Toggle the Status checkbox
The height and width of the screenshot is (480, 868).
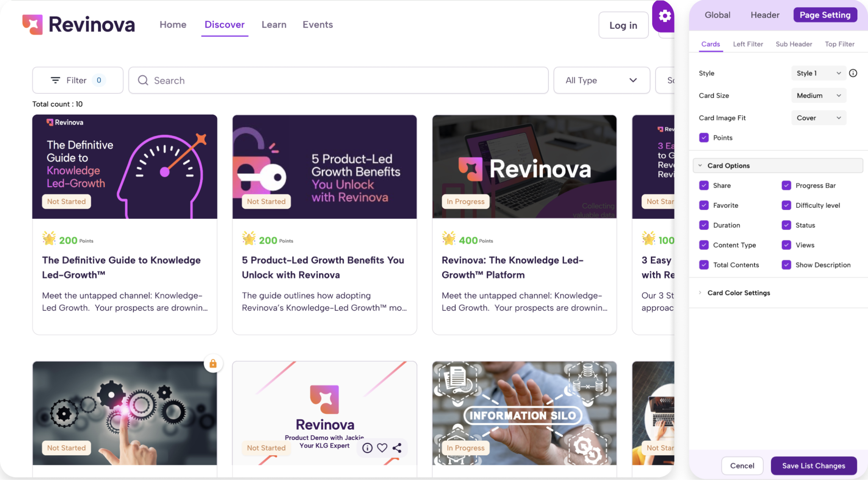[x=786, y=225]
